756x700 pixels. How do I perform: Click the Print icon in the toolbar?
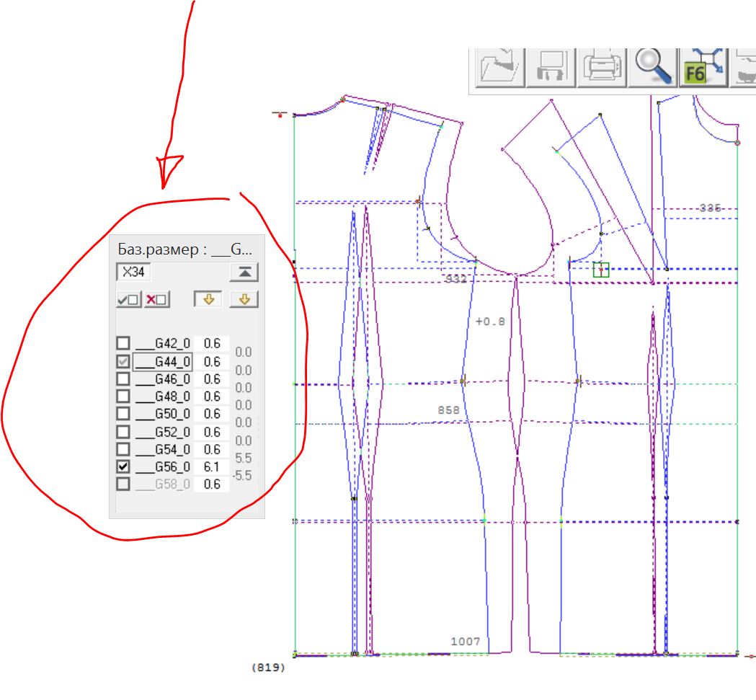[x=602, y=68]
